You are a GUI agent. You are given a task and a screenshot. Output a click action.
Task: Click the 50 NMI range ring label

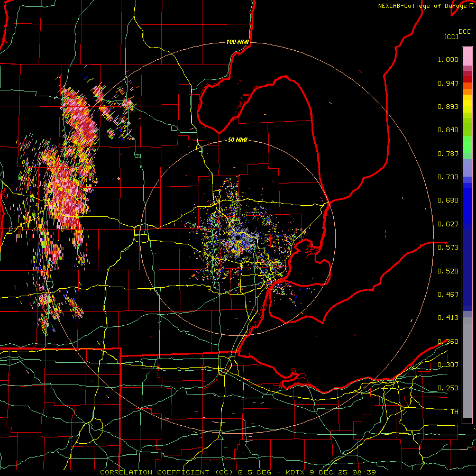point(237,140)
